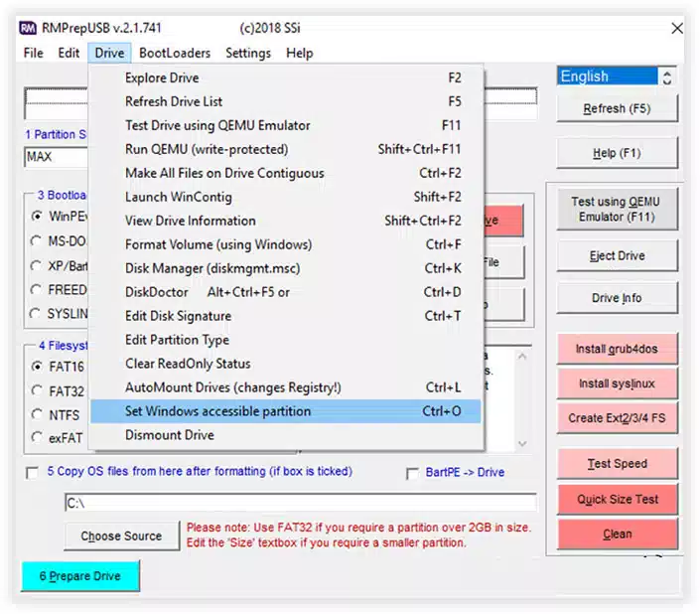Click the Create Ext2/3/4 FS button
700x614 pixels.
point(617,418)
